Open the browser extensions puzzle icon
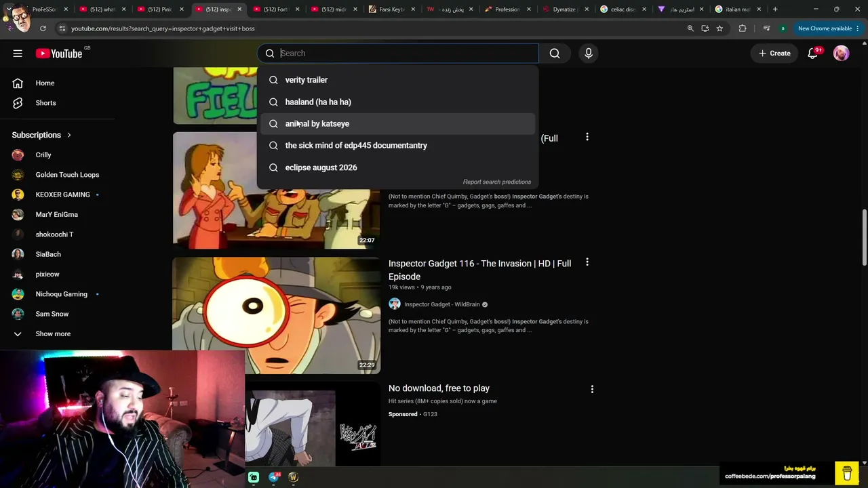The height and width of the screenshot is (488, 868). pyautogui.click(x=743, y=28)
